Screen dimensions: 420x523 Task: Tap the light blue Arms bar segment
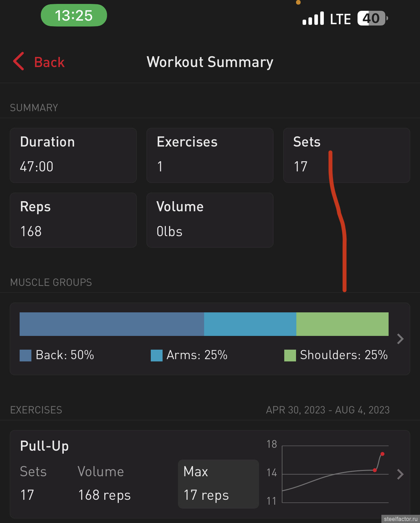click(x=250, y=324)
